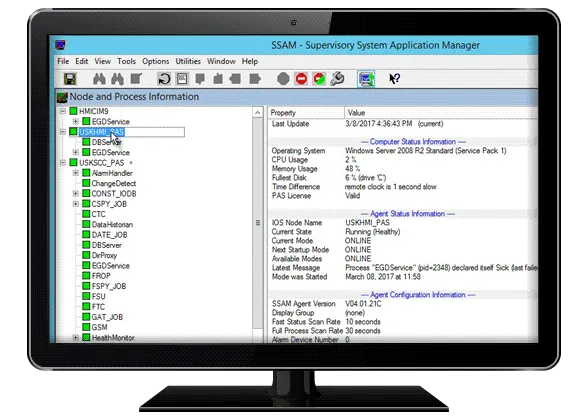Select the ChangeDetect tree item
This screenshot has height=420, width=587.
pos(113,183)
